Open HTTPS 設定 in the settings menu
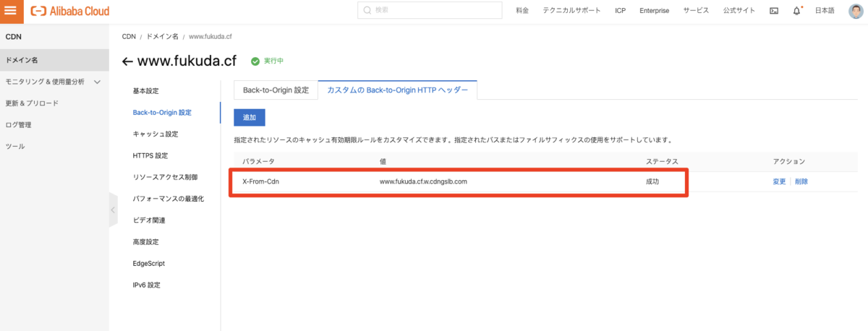Screen dimensions: 868x331 pos(150,155)
